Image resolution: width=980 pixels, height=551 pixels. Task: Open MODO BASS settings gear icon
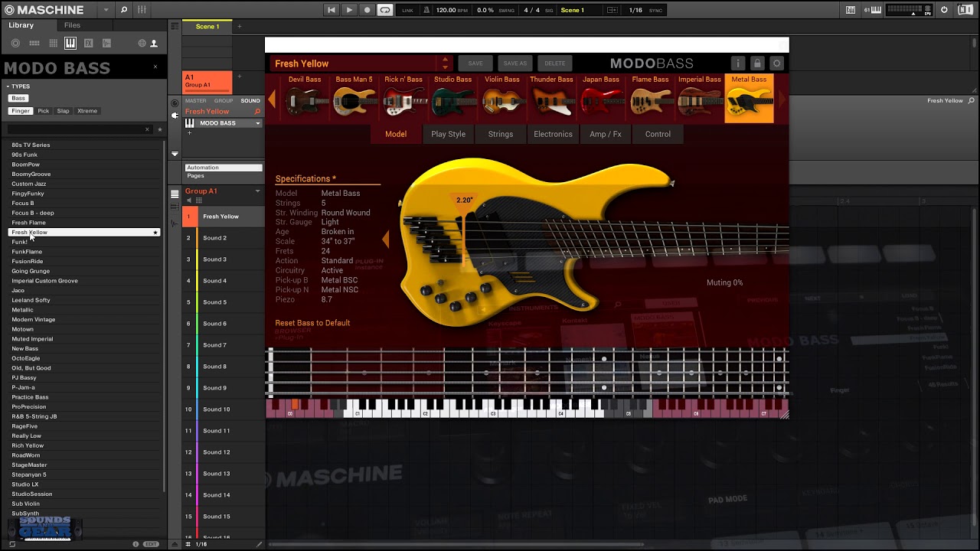(x=776, y=64)
